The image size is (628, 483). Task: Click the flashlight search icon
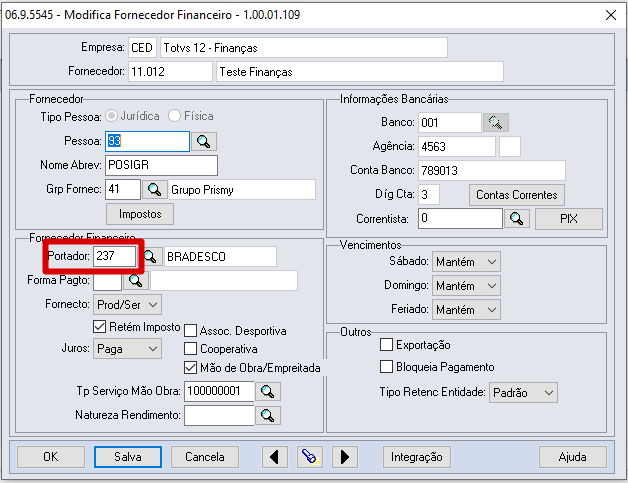(x=310, y=457)
